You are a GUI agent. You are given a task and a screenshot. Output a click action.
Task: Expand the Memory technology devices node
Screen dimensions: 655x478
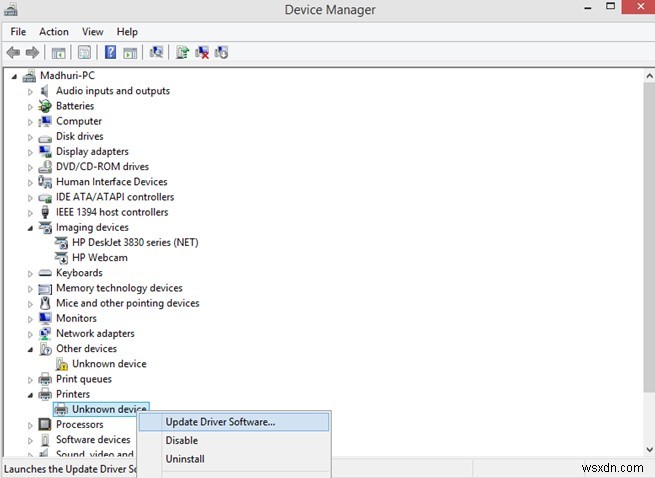coord(30,289)
